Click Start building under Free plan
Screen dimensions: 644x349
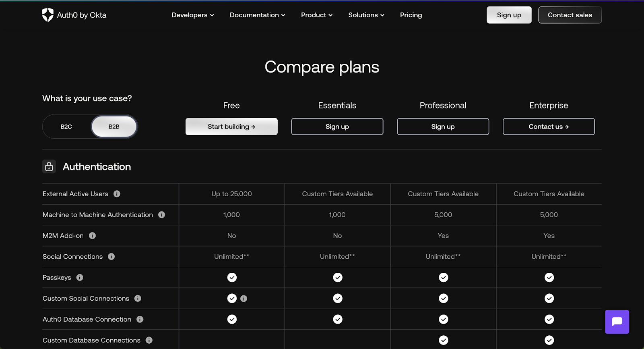tap(231, 127)
